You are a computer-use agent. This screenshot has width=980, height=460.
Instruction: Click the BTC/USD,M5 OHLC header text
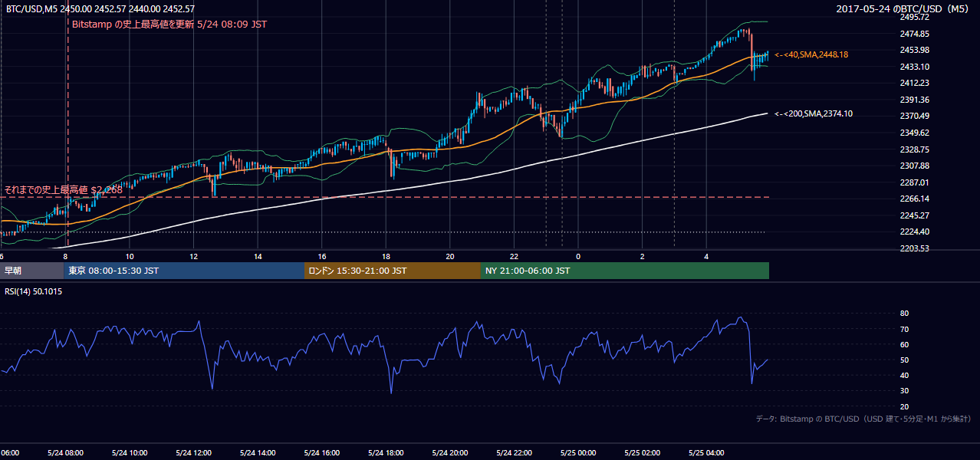tap(100, 8)
